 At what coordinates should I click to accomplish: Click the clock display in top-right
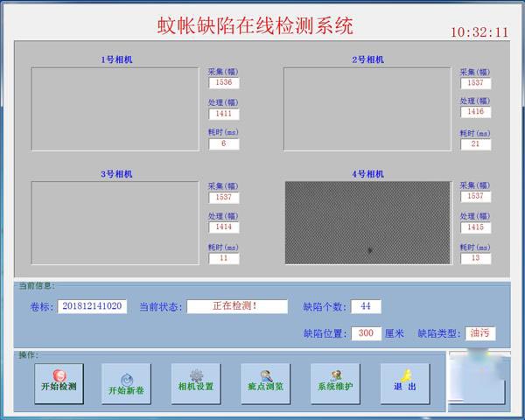(x=479, y=32)
